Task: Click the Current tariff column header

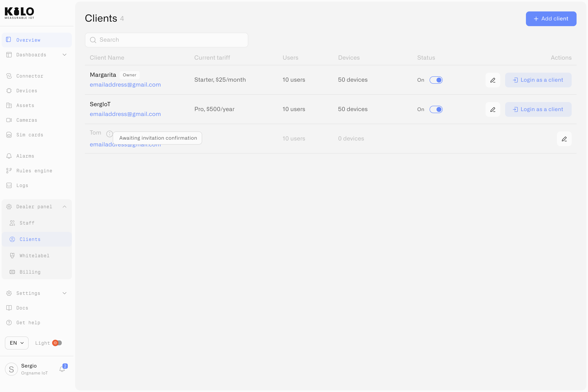Action: (x=212, y=58)
